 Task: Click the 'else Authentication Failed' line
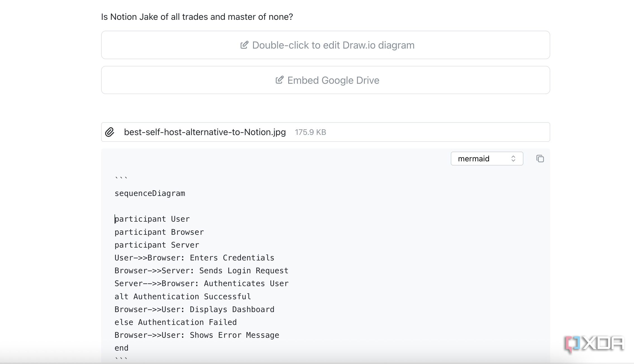[176, 322]
